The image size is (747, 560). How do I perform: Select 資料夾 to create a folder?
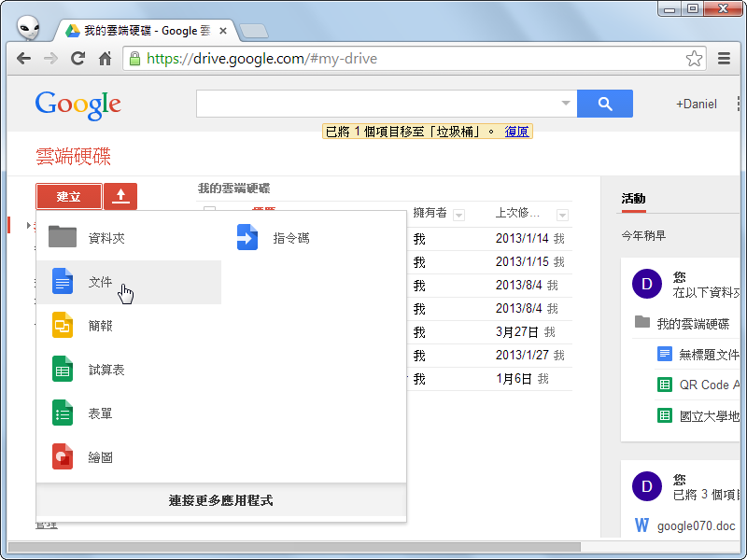(129, 237)
